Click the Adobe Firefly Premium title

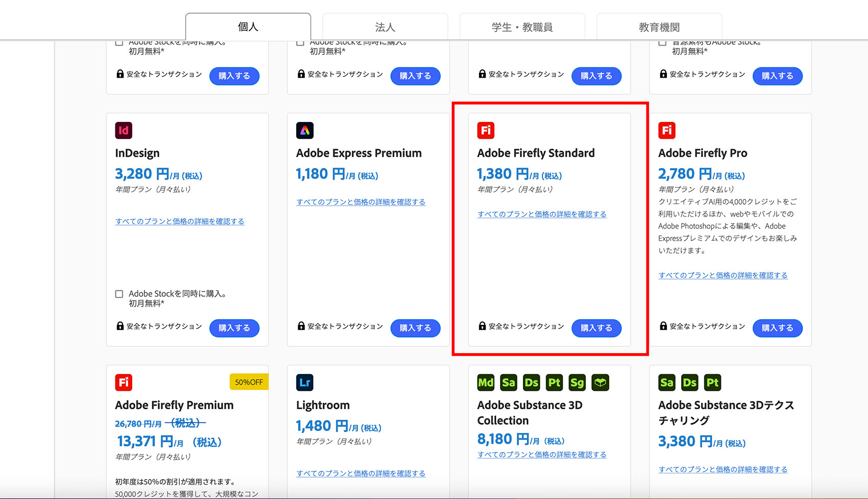174,405
